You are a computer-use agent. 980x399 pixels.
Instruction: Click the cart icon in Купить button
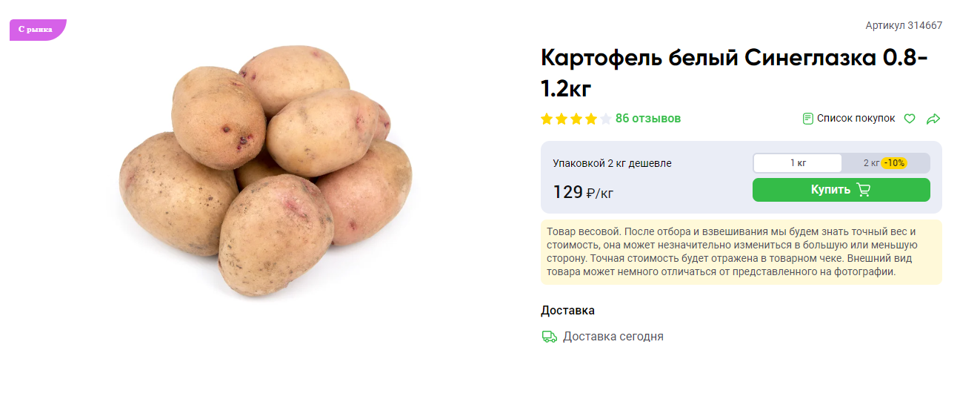863,190
